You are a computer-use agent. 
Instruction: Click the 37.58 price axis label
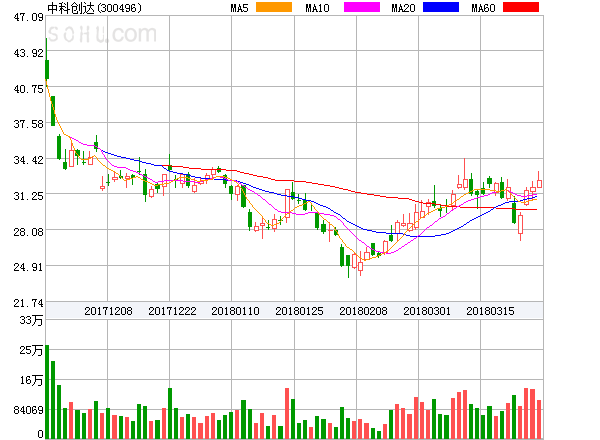point(29,124)
